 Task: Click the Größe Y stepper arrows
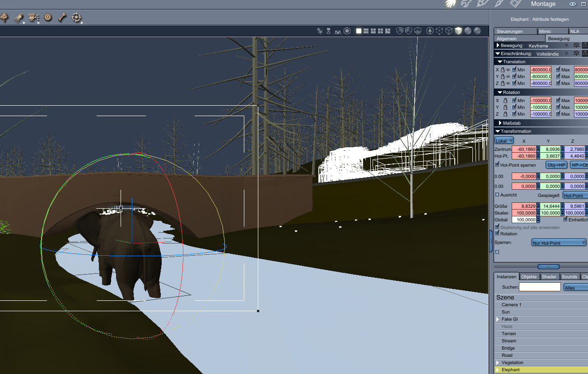point(563,206)
